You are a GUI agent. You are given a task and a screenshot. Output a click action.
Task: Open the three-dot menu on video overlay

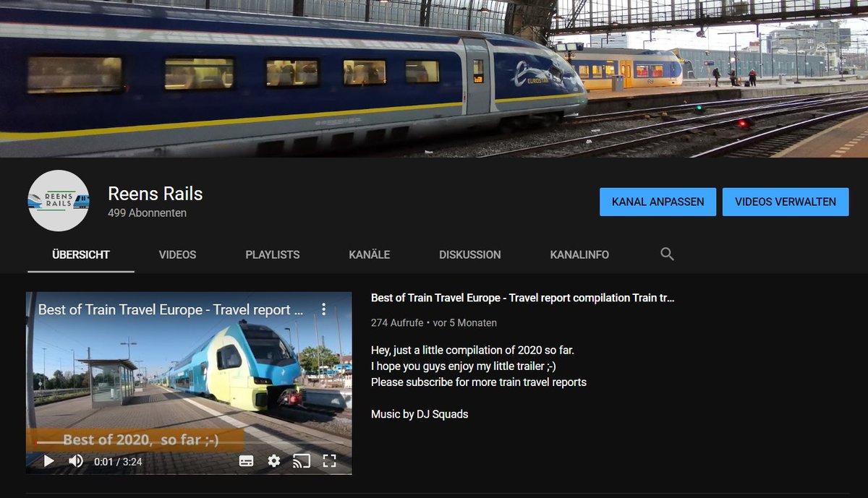click(324, 309)
